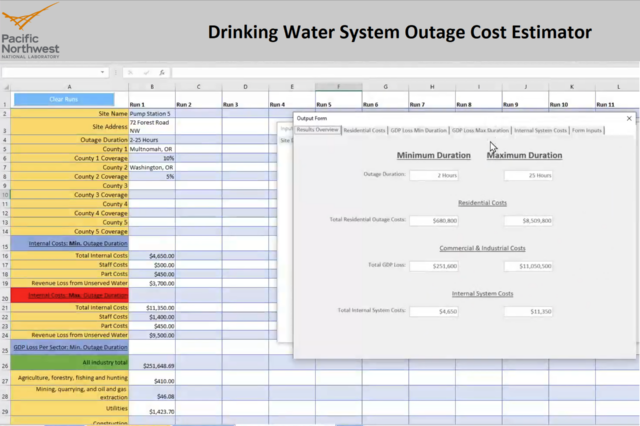Click the formula bar confirm checkmark icon
The image size is (640, 426).
point(146,72)
